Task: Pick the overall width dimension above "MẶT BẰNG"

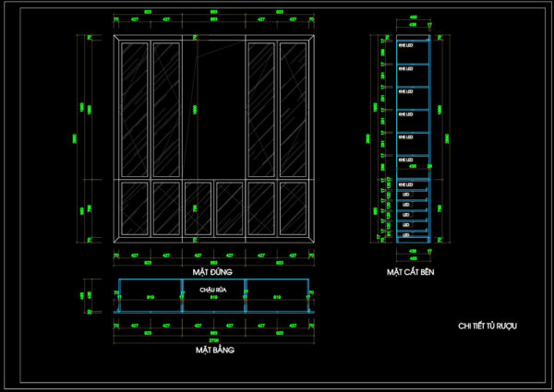Action: tap(214, 340)
